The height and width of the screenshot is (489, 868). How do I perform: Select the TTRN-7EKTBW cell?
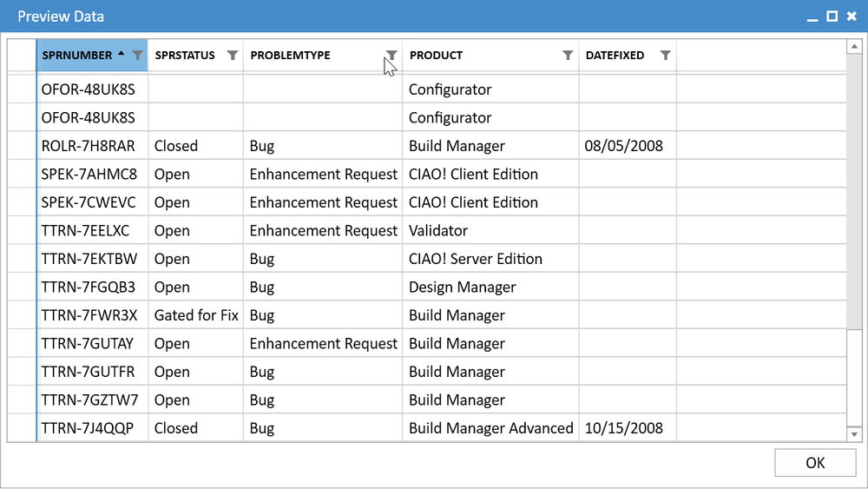click(93, 259)
